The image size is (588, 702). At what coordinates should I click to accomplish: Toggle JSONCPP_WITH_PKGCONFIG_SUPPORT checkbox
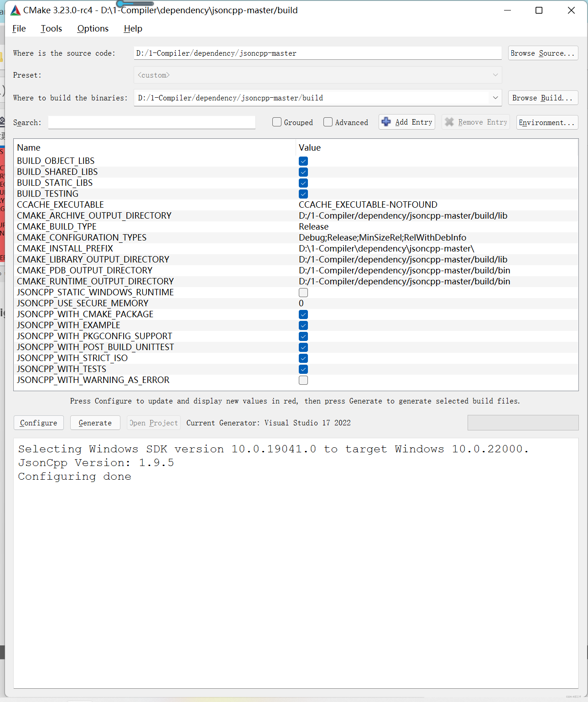coord(303,336)
